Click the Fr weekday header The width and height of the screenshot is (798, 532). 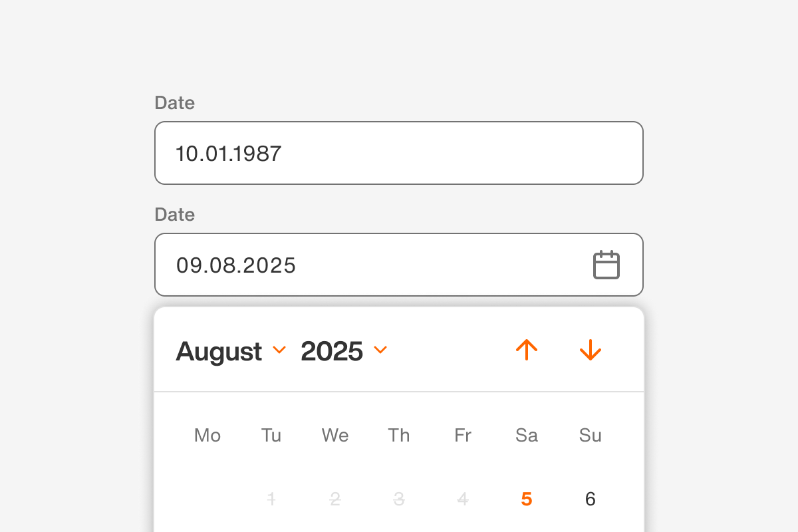tap(462, 436)
